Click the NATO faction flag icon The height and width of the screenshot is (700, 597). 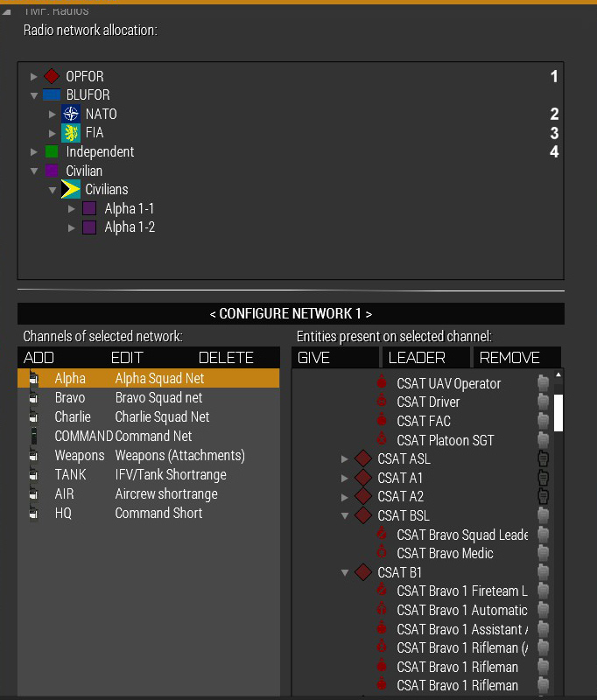tap(71, 114)
